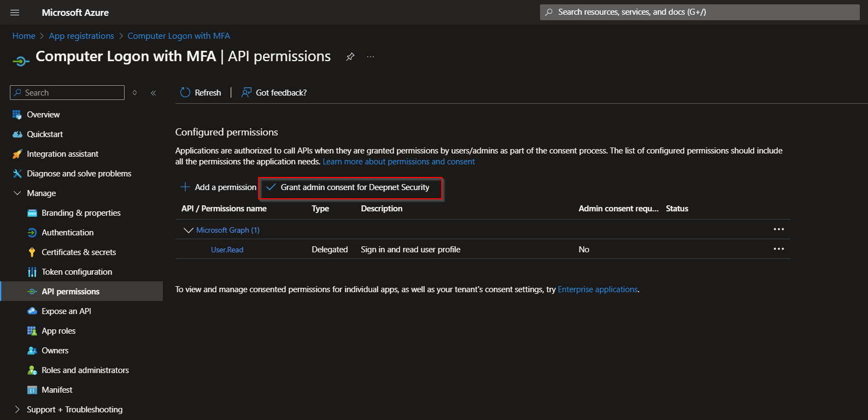Click the Got feedback icon
Image resolution: width=868 pixels, height=420 pixels.
click(247, 93)
